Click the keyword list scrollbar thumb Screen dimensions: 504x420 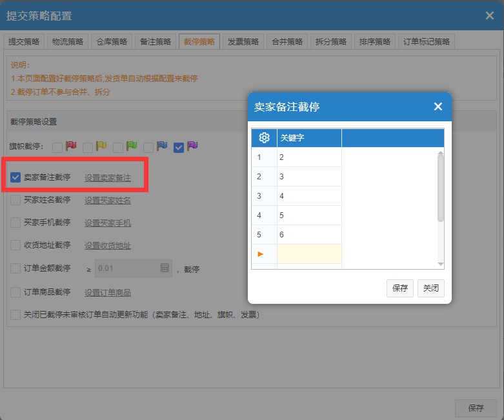pos(441,188)
